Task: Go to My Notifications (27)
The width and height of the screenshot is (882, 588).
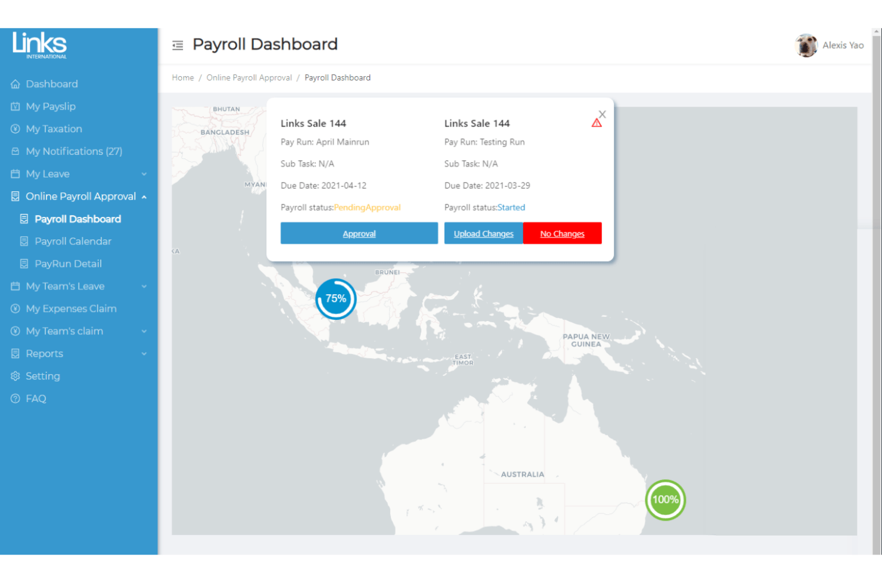Action: (x=74, y=151)
